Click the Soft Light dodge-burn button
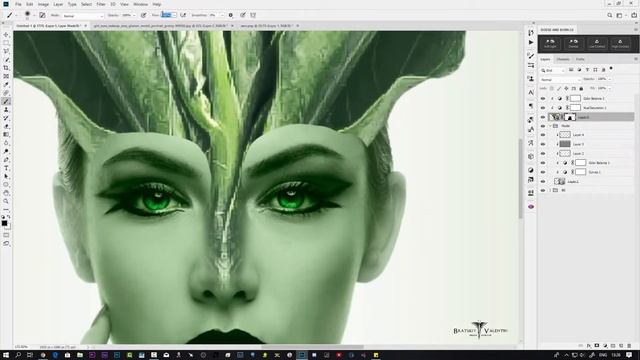Screen dimensions: 640x360 (550, 43)
